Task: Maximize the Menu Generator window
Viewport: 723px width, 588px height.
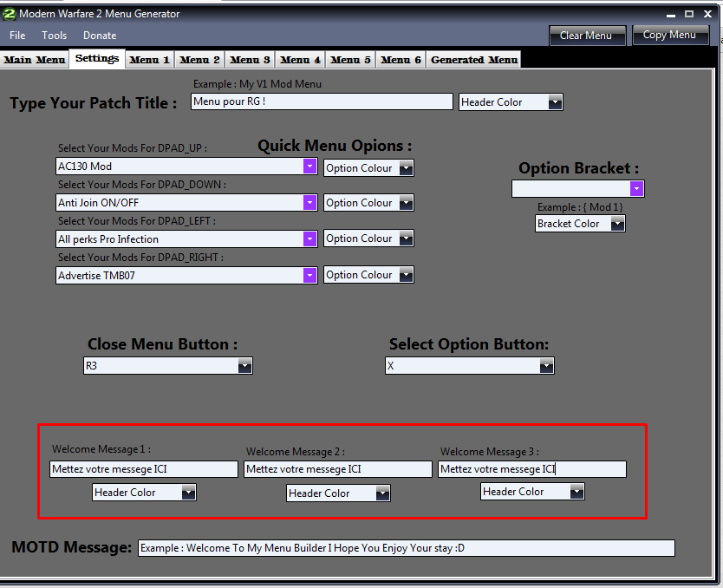Action: (689, 14)
